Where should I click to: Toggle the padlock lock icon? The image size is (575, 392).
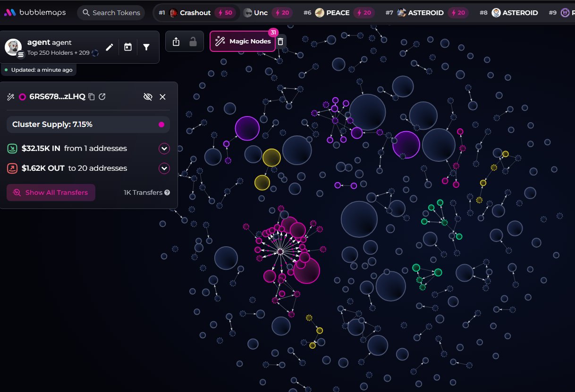coord(193,42)
